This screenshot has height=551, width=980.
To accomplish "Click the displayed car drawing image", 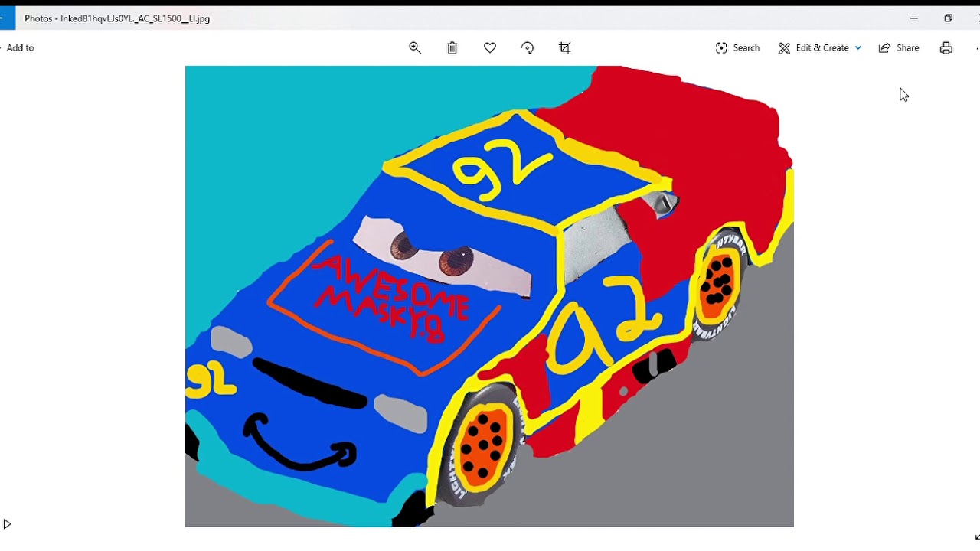I will [489, 296].
